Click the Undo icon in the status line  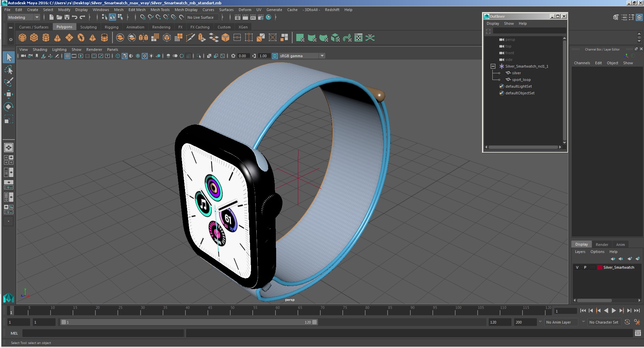(74, 17)
